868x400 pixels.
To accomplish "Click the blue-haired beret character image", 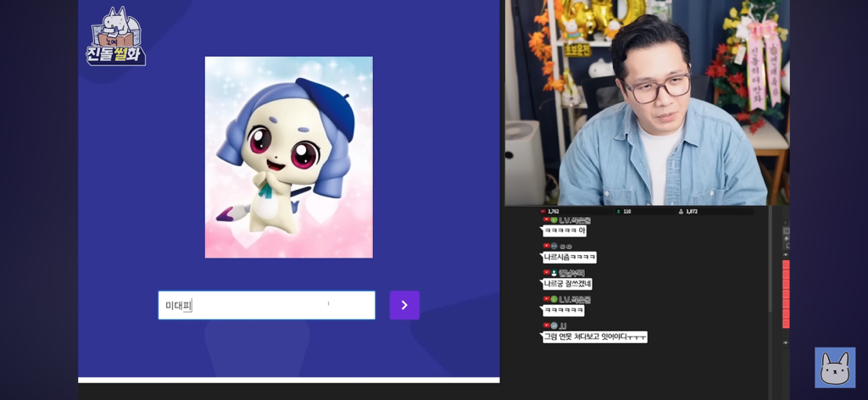I will (288, 157).
